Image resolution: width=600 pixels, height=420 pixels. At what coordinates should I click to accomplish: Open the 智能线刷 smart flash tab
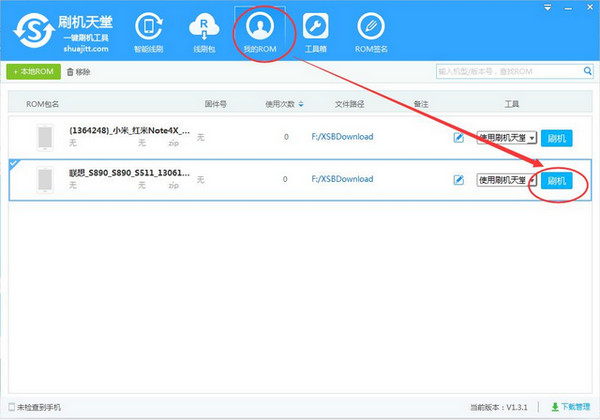[x=148, y=33]
